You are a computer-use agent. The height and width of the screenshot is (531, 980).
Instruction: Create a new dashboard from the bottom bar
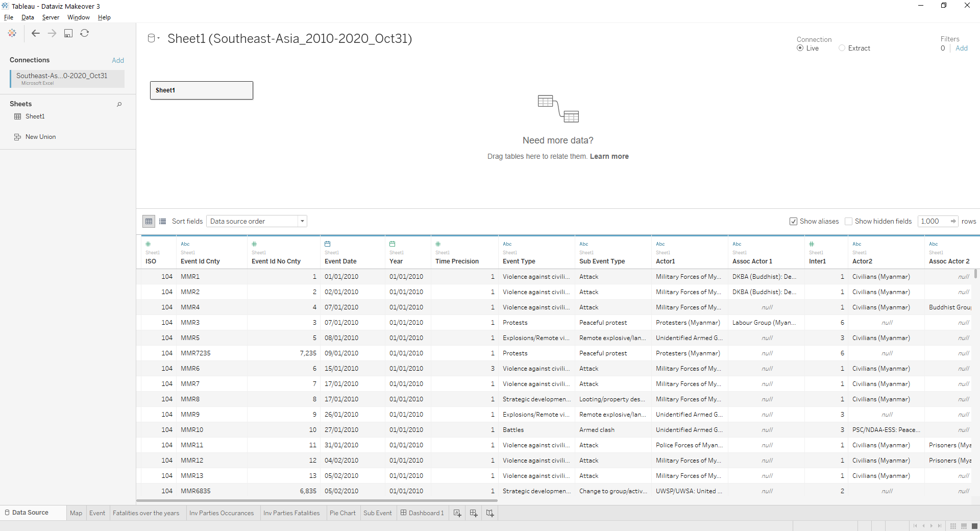(473, 513)
